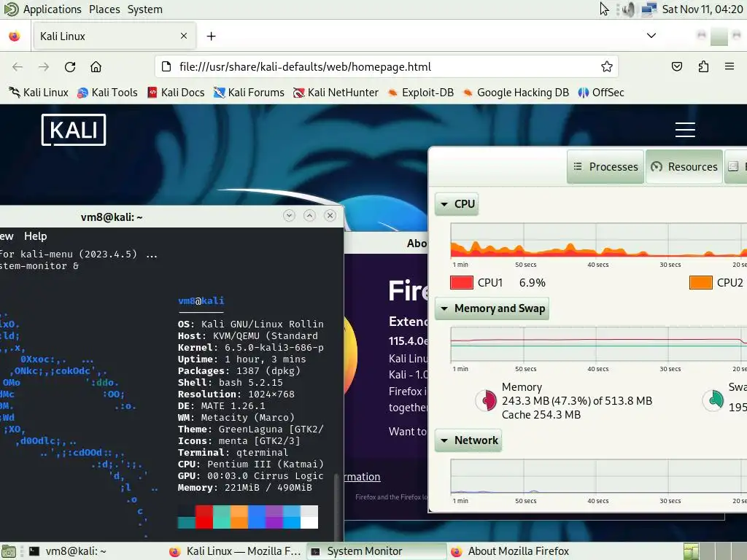Go to Firefox home page icon
The height and width of the screenshot is (560, 747).
coord(96,67)
